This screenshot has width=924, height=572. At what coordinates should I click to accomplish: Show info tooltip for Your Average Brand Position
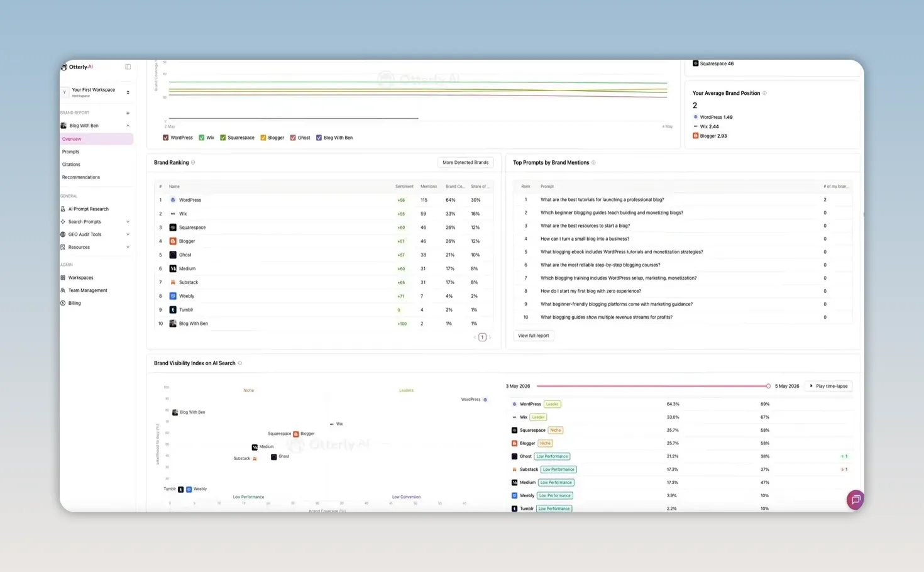[x=764, y=93]
